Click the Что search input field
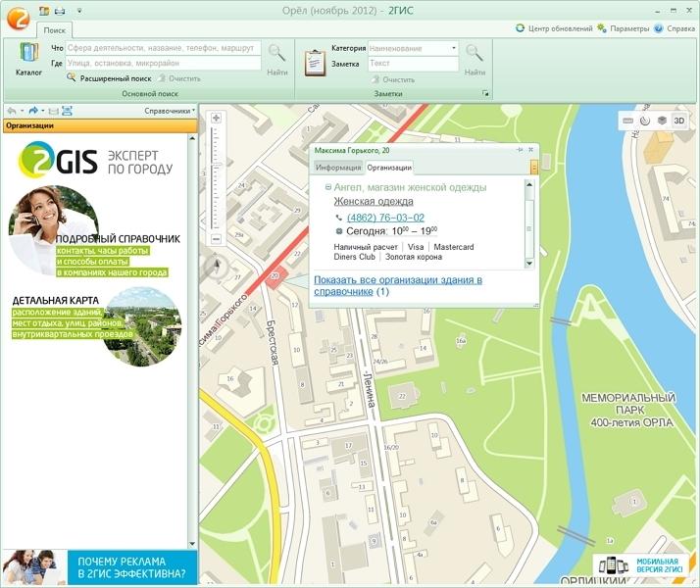The height and width of the screenshot is (588, 700). (x=163, y=48)
